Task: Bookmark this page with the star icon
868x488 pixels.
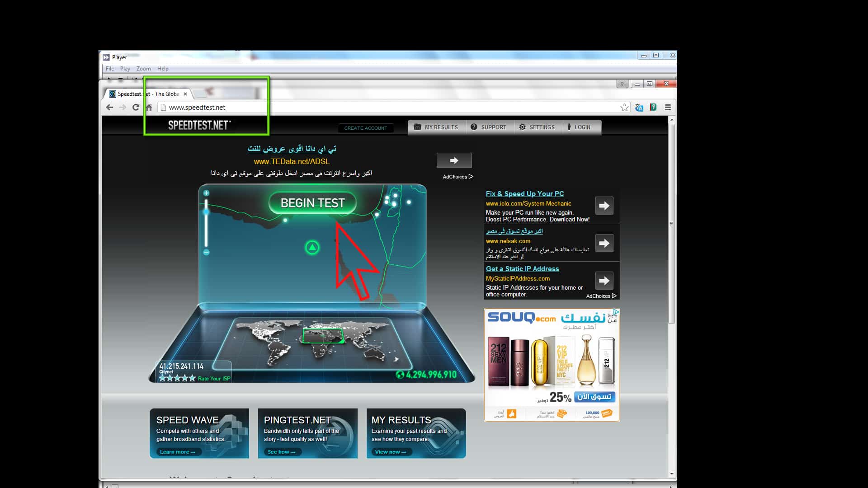Action: [x=624, y=108]
